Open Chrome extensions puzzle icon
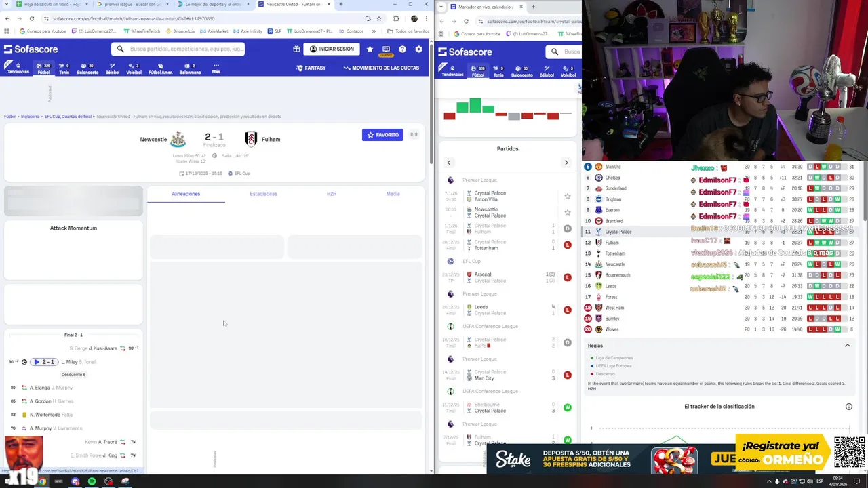This screenshot has height=488, width=868. pyautogui.click(x=396, y=18)
